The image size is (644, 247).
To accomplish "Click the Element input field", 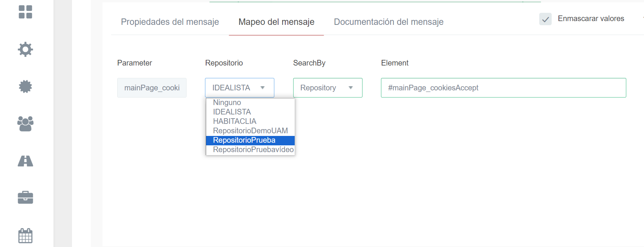I will [x=503, y=88].
